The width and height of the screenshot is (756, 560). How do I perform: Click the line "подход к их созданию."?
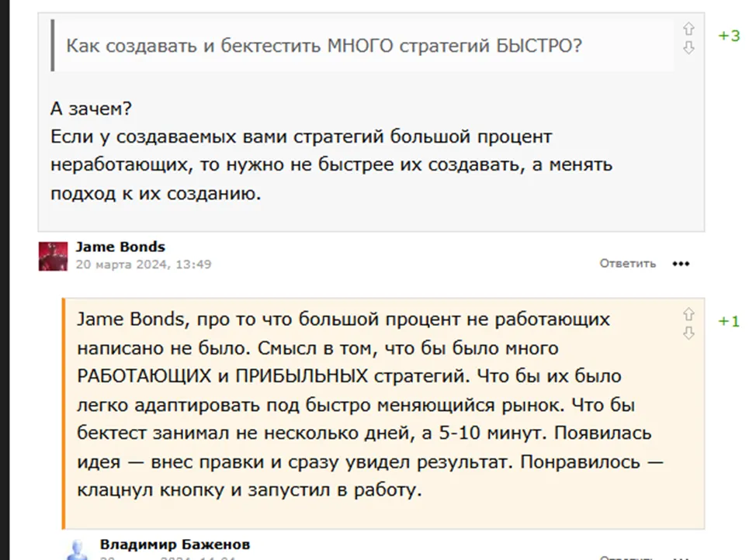tap(156, 193)
